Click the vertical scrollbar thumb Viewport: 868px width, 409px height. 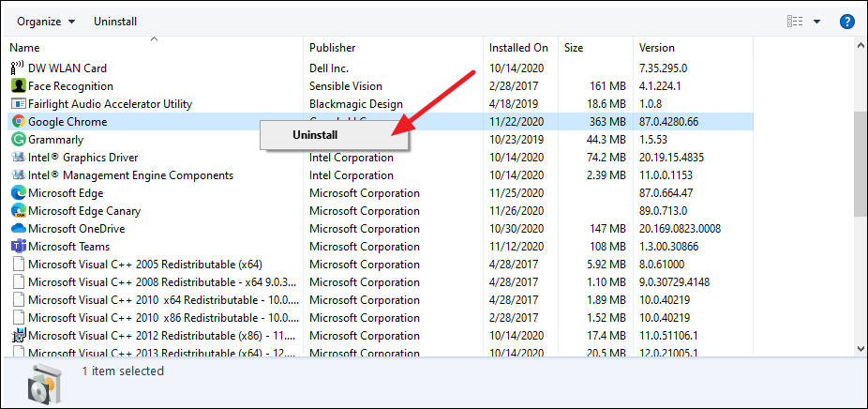click(861, 163)
